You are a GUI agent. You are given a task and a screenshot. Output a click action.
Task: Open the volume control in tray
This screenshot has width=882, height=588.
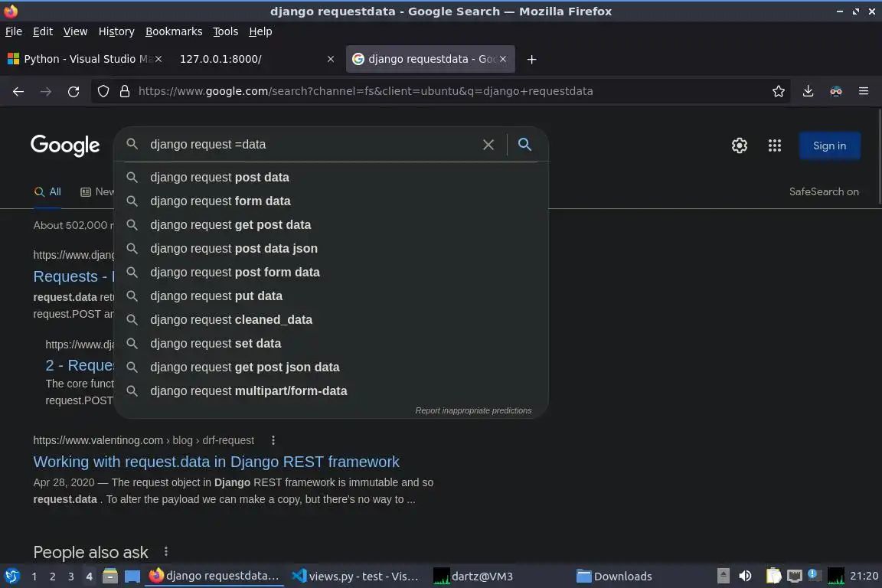pos(745,577)
